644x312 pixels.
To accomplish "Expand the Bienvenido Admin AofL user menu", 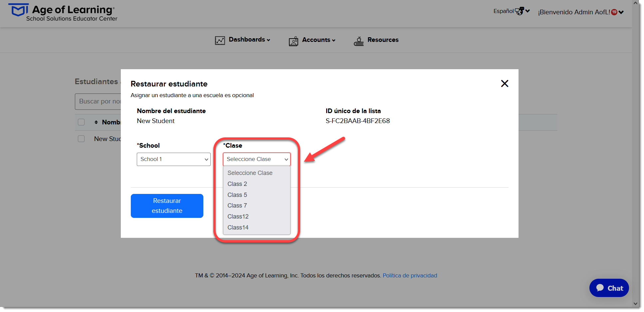I will pos(581,12).
